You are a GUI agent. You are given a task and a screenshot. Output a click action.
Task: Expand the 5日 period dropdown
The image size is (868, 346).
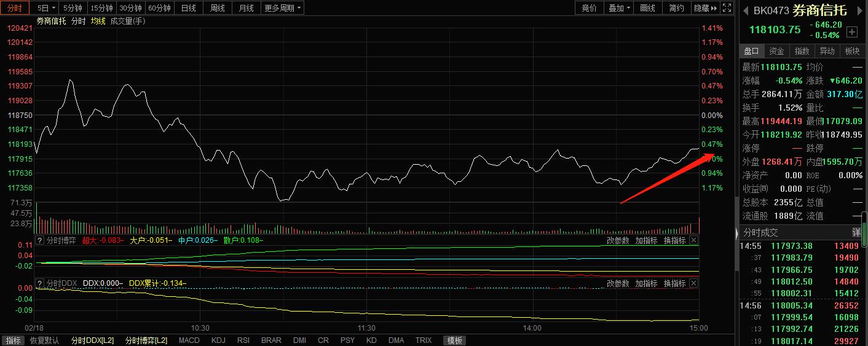(x=46, y=8)
